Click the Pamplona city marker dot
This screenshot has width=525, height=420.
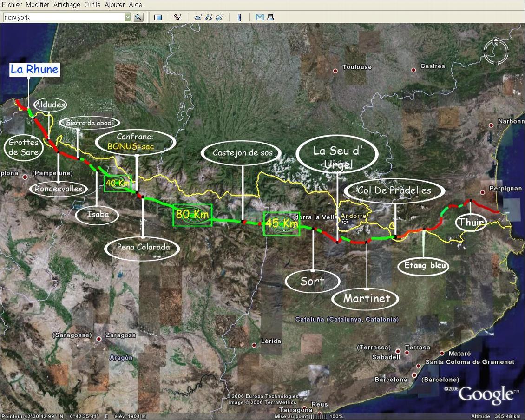(x=25, y=177)
